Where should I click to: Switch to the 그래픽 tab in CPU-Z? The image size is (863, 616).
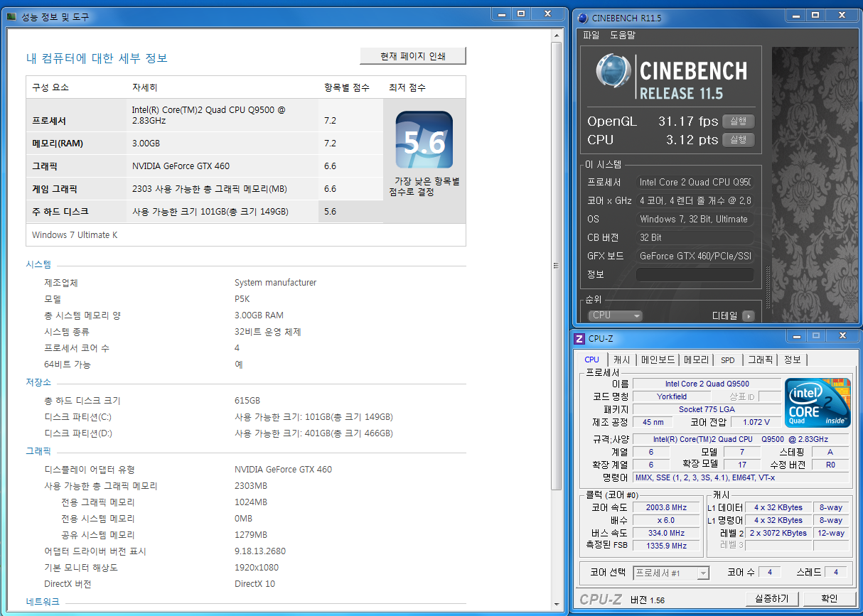point(760,360)
